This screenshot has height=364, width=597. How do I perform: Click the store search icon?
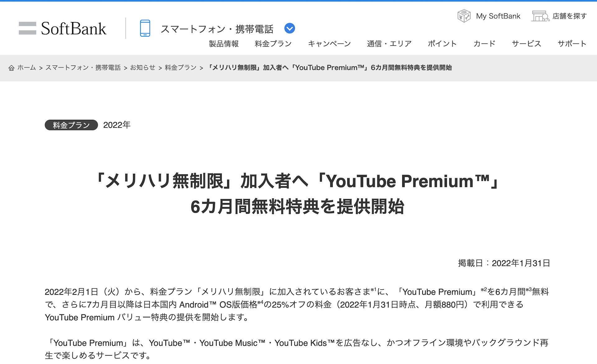(x=540, y=16)
